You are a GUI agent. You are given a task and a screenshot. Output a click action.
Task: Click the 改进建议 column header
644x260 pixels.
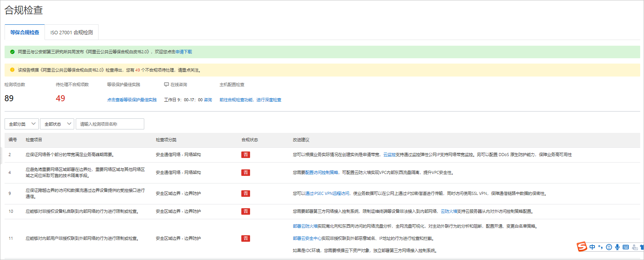point(301,140)
